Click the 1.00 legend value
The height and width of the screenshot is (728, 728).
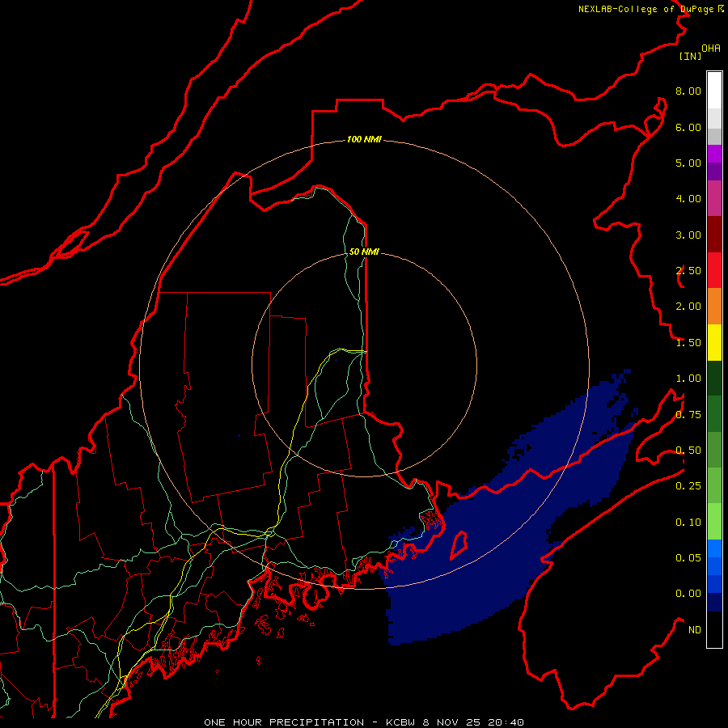pos(688,379)
